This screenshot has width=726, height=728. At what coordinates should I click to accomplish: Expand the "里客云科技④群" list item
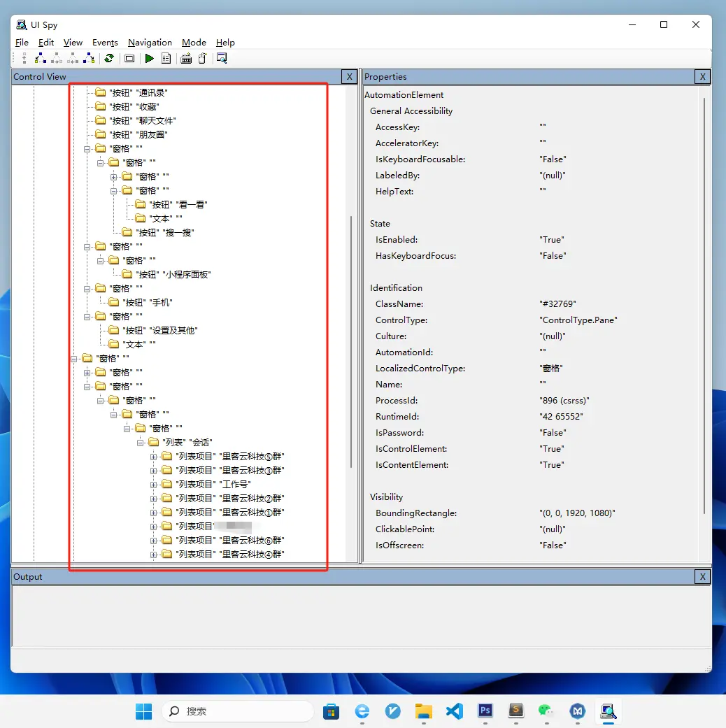click(x=154, y=554)
